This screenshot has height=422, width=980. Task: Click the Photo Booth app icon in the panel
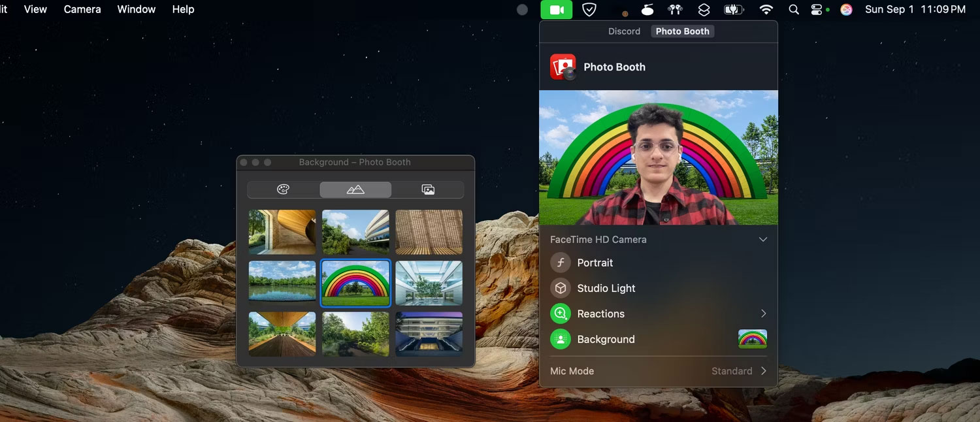click(563, 66)
